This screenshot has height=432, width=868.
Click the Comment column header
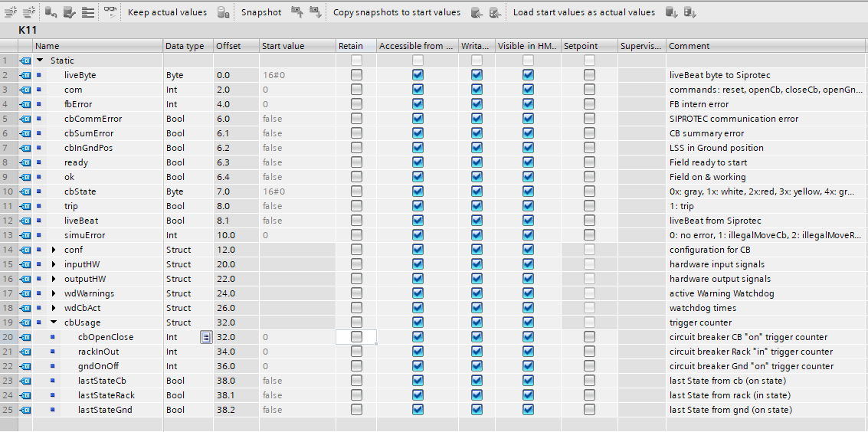coord(689,46)
